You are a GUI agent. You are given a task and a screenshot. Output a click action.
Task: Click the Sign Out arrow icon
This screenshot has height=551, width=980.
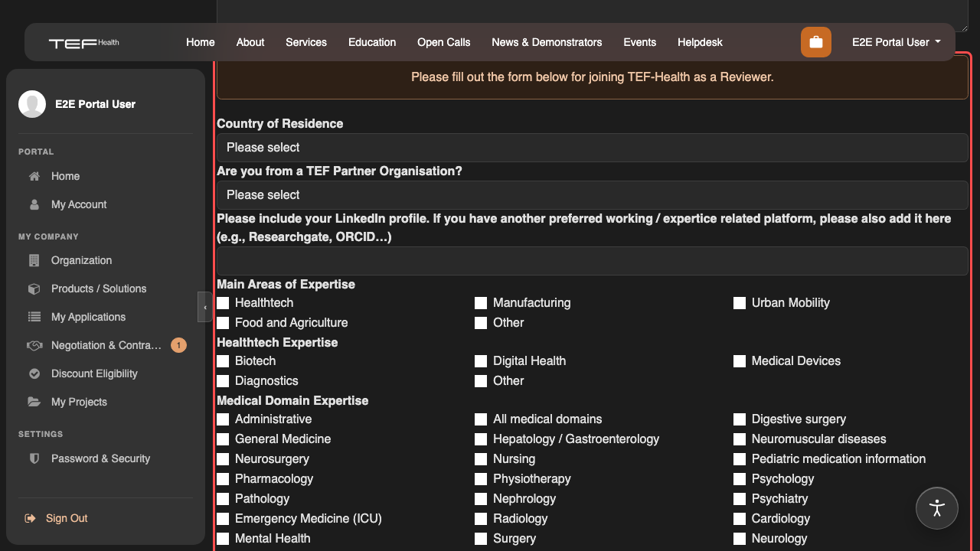(31, 518)
